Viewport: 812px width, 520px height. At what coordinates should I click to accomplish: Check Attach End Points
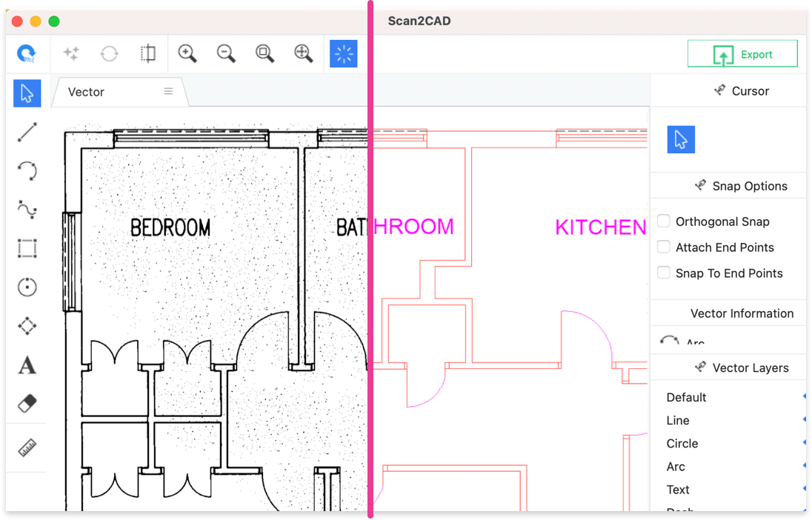pyautogui.click(x=663, y=246)
